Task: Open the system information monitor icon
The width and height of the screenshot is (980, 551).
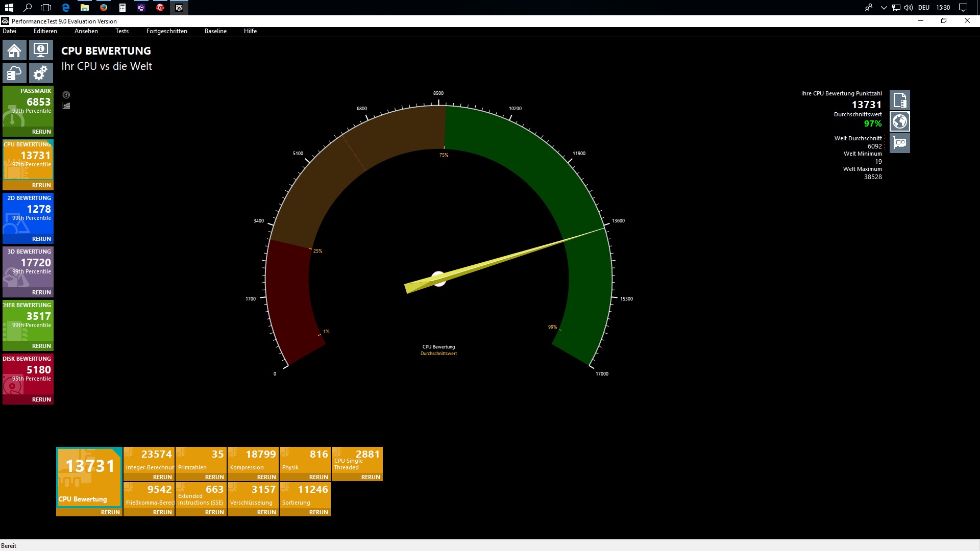Action: click(41, 51)
